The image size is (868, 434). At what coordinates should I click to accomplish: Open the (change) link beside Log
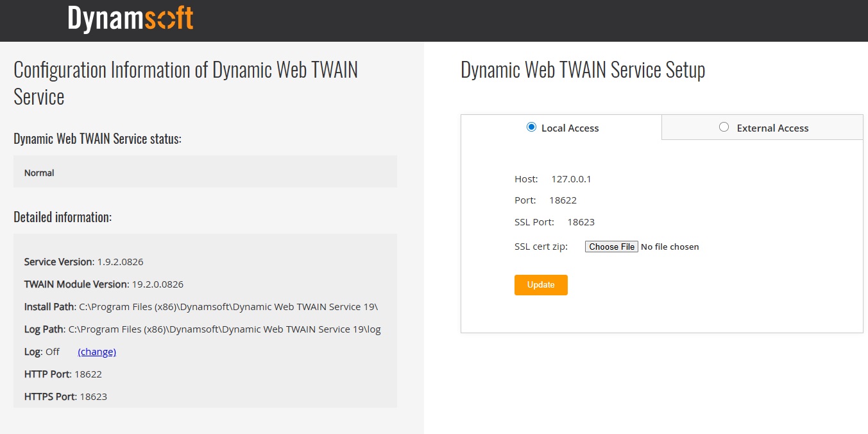point(97,352)
